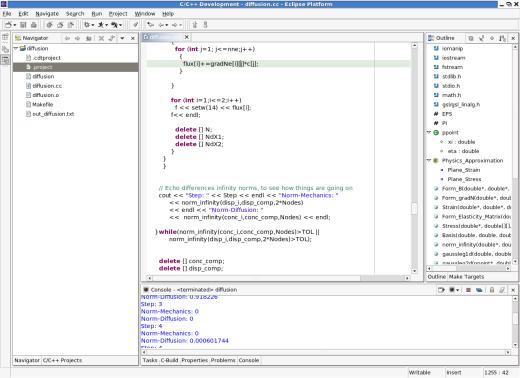Switch to the C-Build tab
Image resolution: width=520 pixels, height=378 pixels.
click(x=169, y=360)
